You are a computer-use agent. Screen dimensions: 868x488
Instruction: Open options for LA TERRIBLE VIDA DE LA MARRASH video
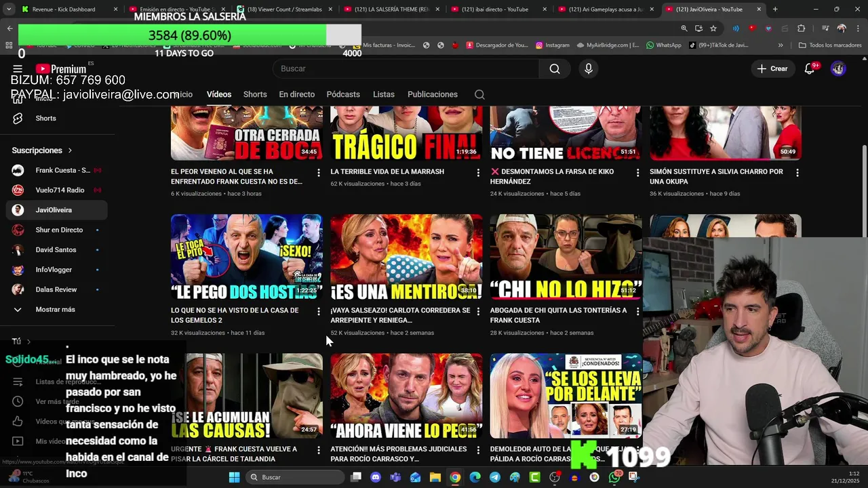(x=478, y=173)
